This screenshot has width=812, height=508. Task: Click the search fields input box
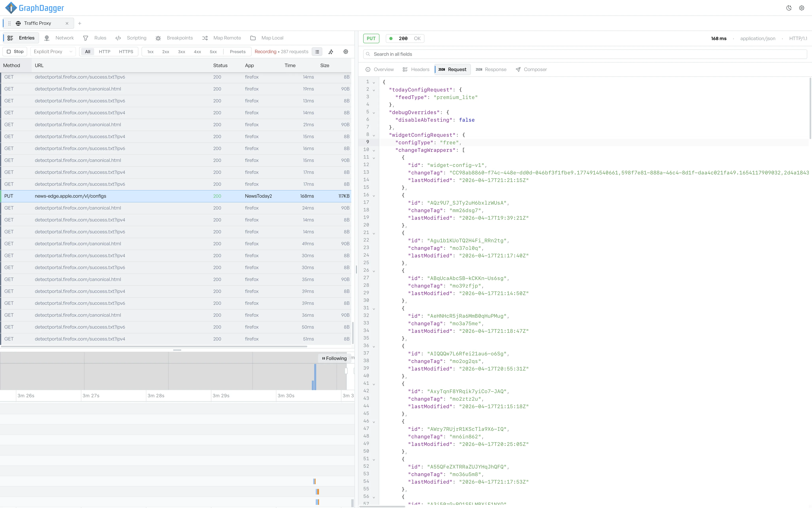[585, 54]
